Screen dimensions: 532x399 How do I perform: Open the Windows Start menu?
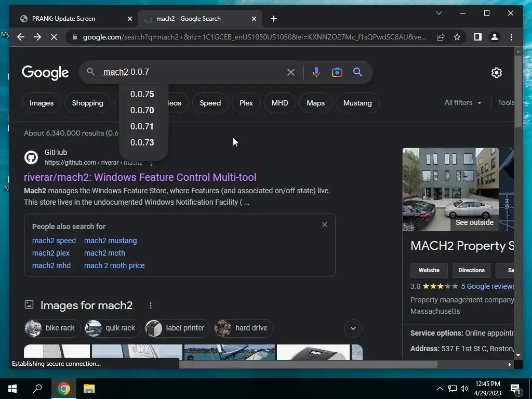[x=12, y=389]
